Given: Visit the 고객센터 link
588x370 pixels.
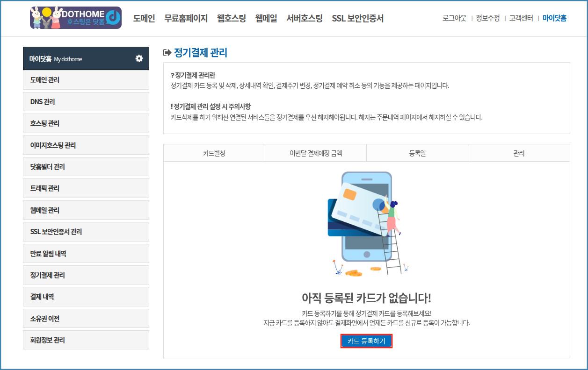Looking at the screenshot, I should pos(521,18).
